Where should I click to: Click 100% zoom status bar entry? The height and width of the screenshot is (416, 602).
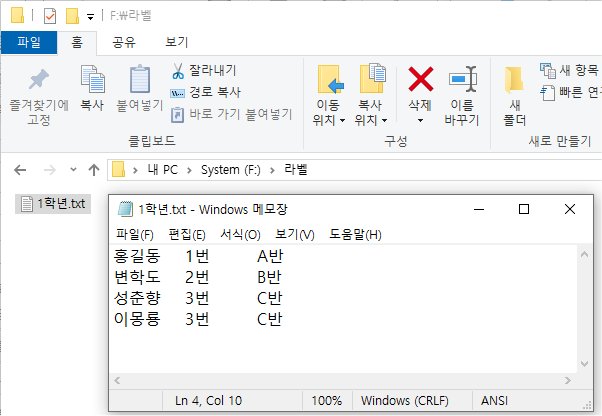tap(327, 401)
